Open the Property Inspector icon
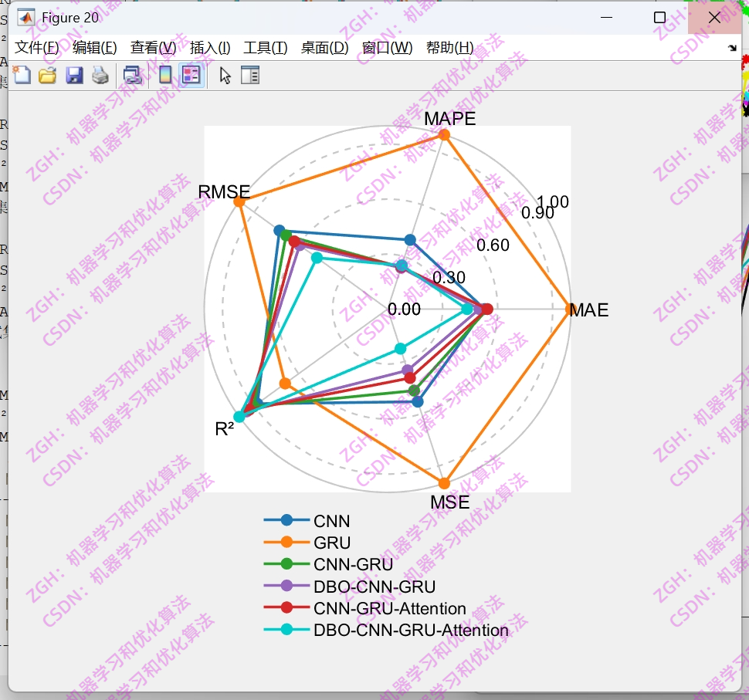The width and height of the screenshot is (749, 700). (250, 76)
